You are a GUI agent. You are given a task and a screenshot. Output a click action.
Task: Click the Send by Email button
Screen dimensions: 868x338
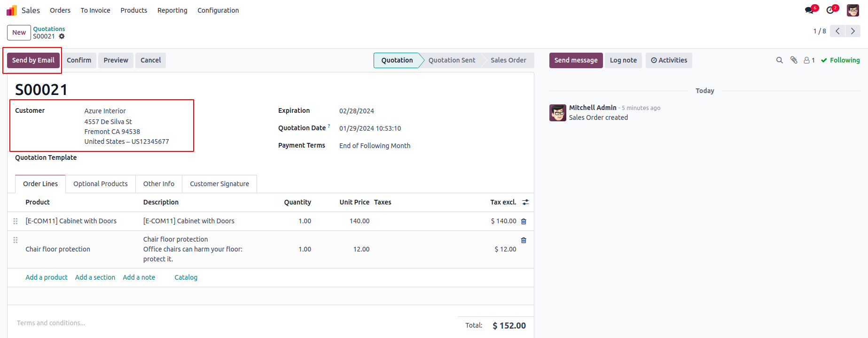[x=33, y=60]
